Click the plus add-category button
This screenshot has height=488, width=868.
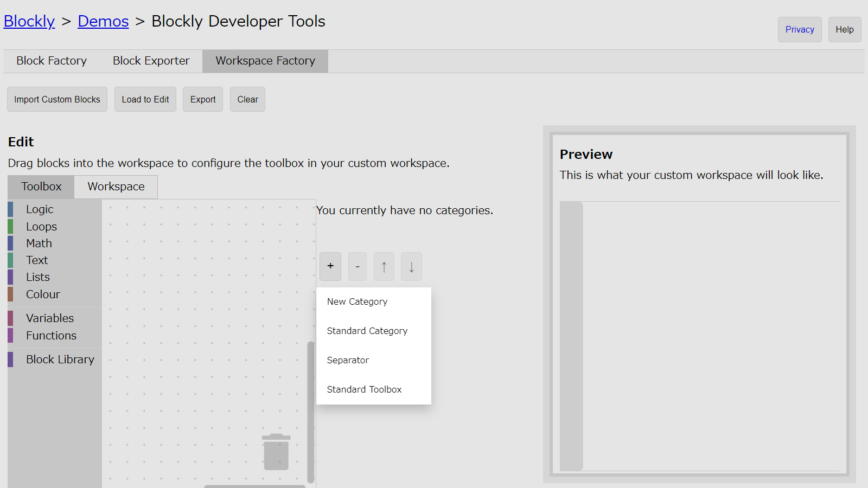click(x=330, y=266)
